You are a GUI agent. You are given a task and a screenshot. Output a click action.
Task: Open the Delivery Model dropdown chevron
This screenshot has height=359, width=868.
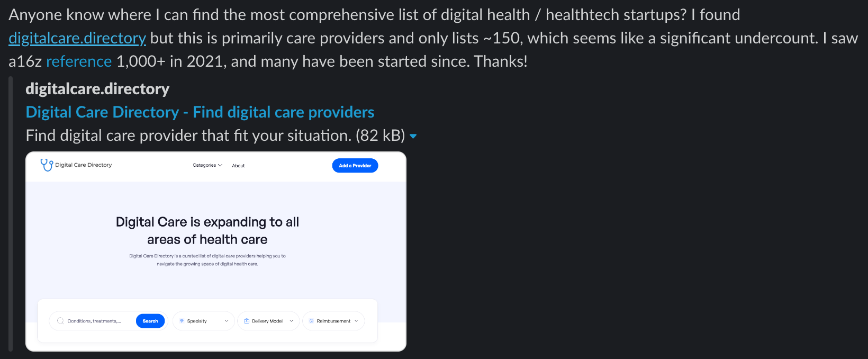(292, 321)
